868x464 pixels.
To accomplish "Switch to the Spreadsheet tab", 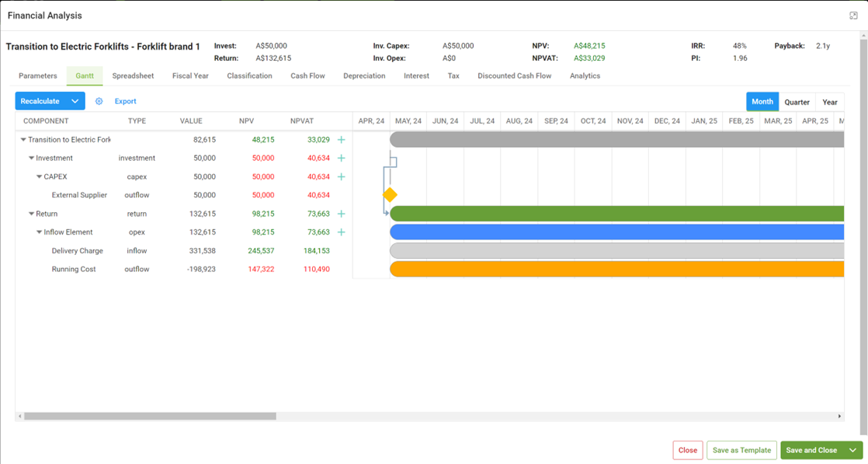I will pos(132,75).
